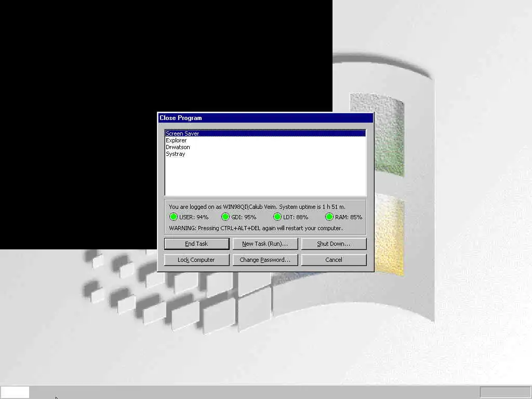Click the green GDI resource indicator
Viewport: 532px width, 399px height.
pos(225,217)
